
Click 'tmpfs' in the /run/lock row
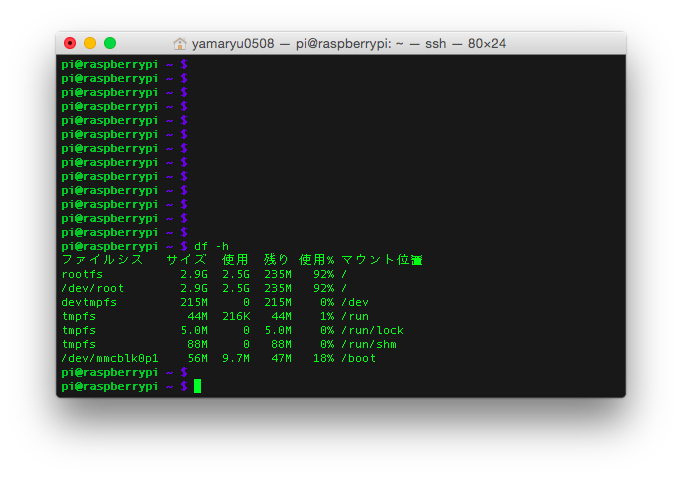point(79,331)
